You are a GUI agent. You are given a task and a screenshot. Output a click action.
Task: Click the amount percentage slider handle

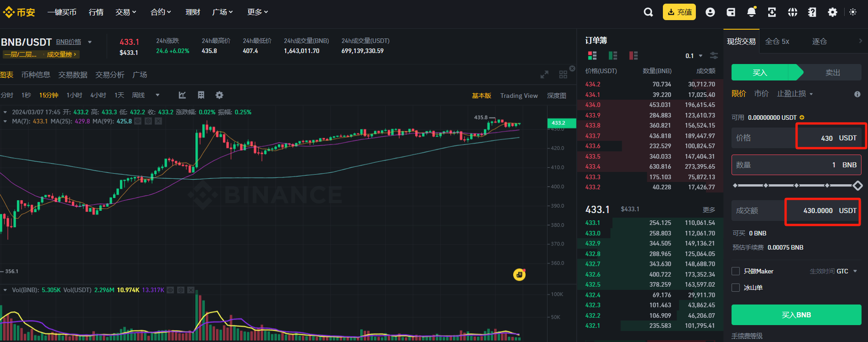[x=857, y=185]
